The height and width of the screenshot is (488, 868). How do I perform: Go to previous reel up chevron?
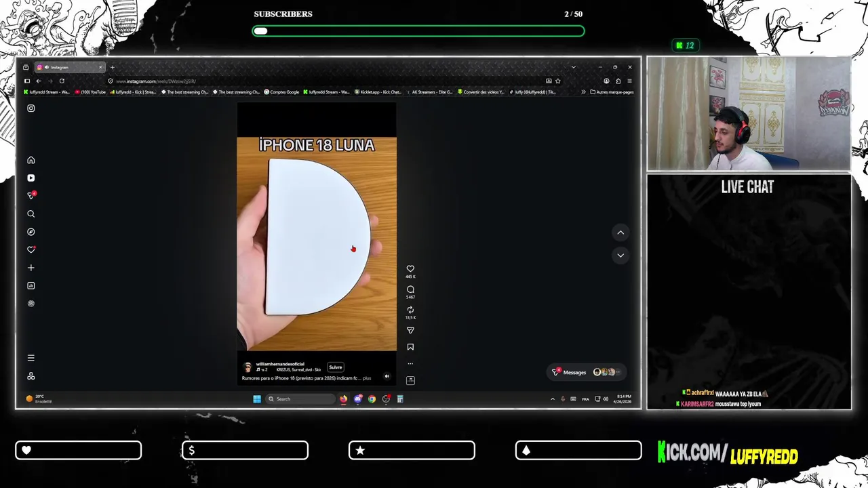(620, 232)
